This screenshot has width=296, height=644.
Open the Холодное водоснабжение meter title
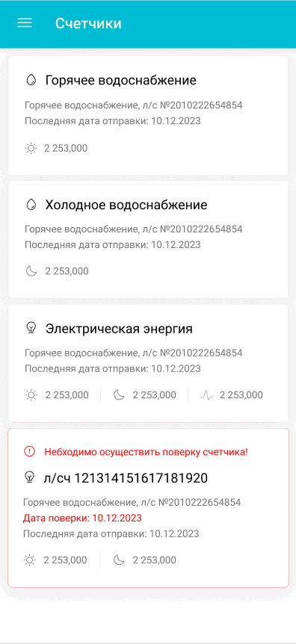coord(126,205)
